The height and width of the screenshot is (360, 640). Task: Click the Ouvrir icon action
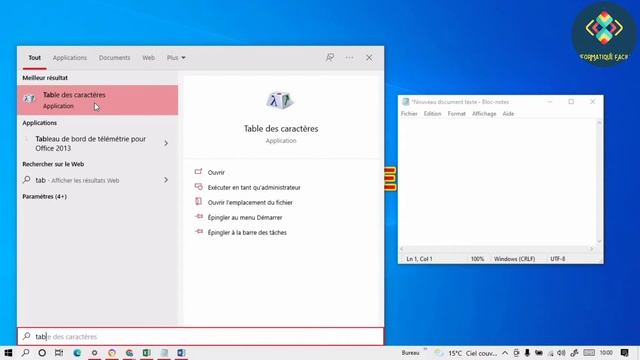(198, 172)
